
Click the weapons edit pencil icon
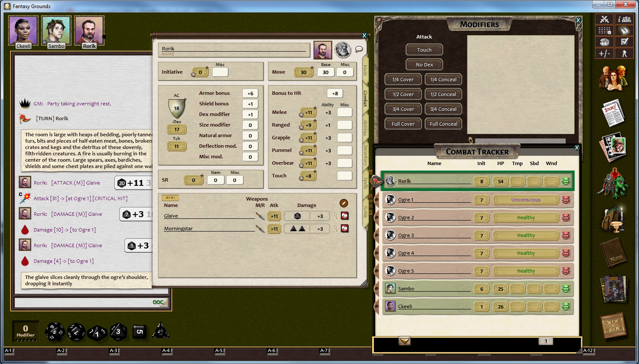click(344, 203)
